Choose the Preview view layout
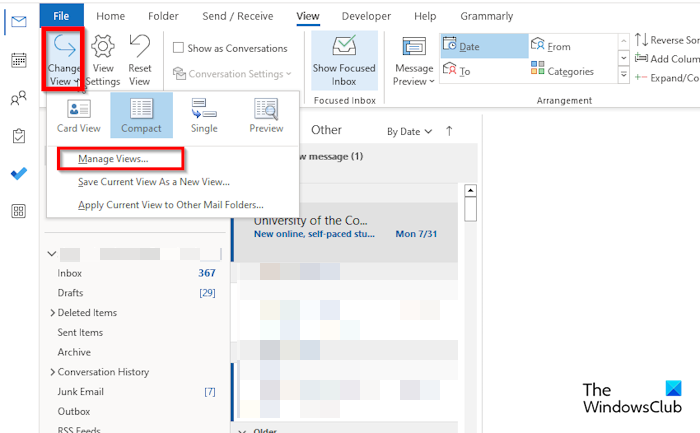 266,116
